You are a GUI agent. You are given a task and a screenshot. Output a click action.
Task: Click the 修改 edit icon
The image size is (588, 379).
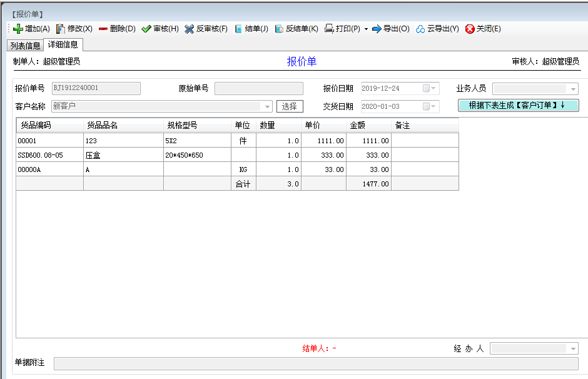(61, 29)
